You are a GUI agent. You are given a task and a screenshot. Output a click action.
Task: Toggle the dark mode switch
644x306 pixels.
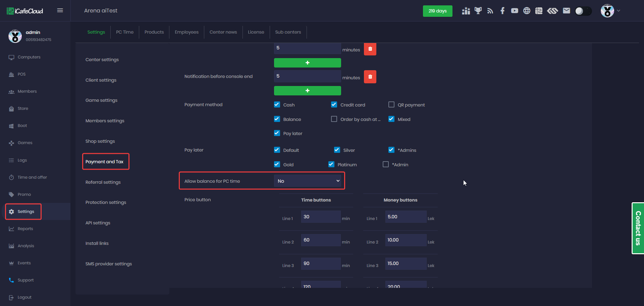tap(583, 11)
